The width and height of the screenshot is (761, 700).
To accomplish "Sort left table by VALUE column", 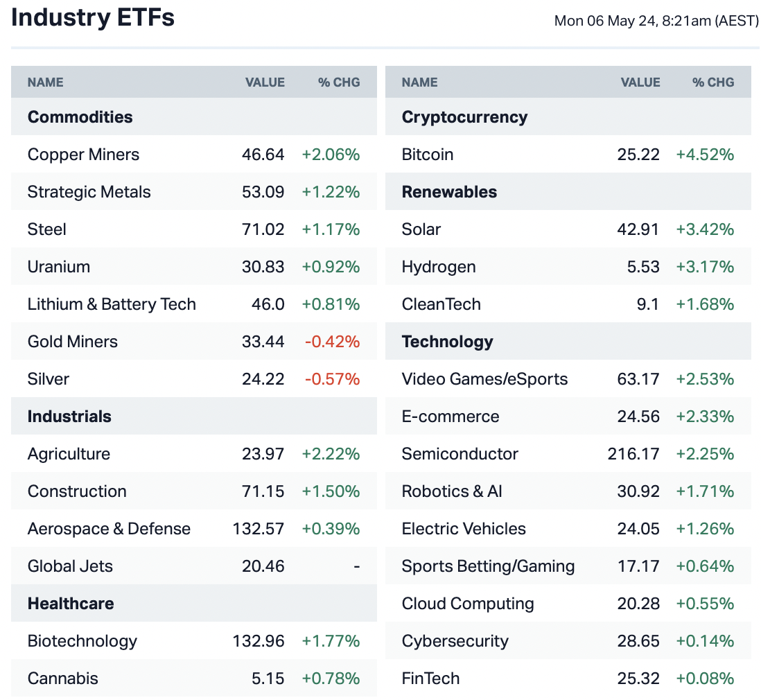I will 265,82.
